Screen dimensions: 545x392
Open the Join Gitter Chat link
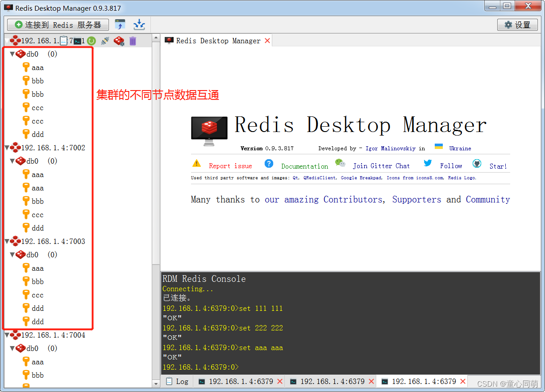[381, 166]
